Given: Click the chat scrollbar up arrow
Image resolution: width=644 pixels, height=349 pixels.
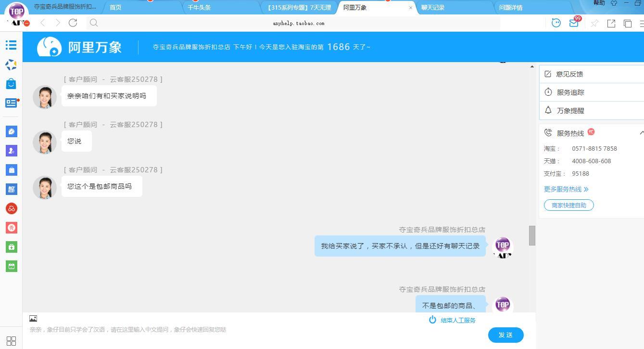Looking at the screenshot, I should [x=532, y=66].
